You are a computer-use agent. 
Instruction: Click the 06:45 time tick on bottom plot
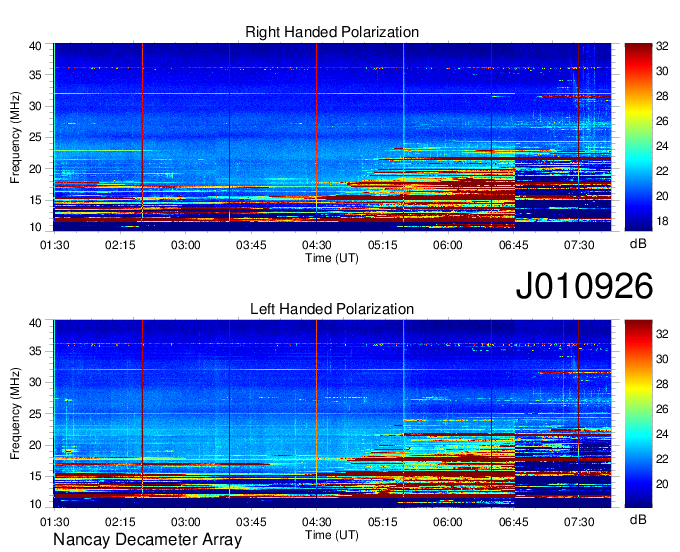click(513, 522)
